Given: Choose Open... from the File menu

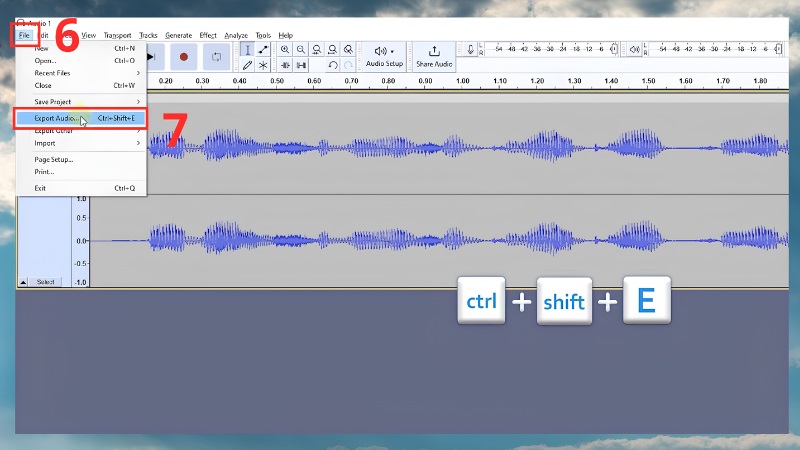Looking at the screenshot, I should (82, 61).
